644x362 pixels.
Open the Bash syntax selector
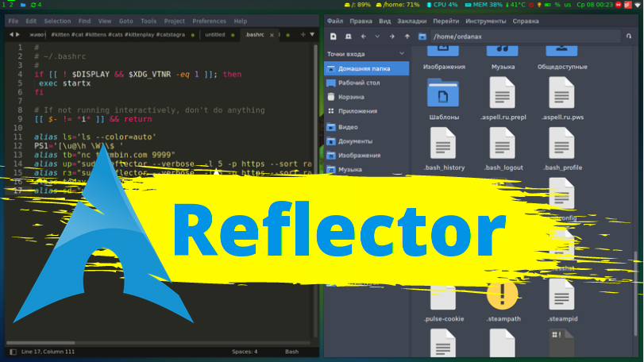[x=291, y=352]
